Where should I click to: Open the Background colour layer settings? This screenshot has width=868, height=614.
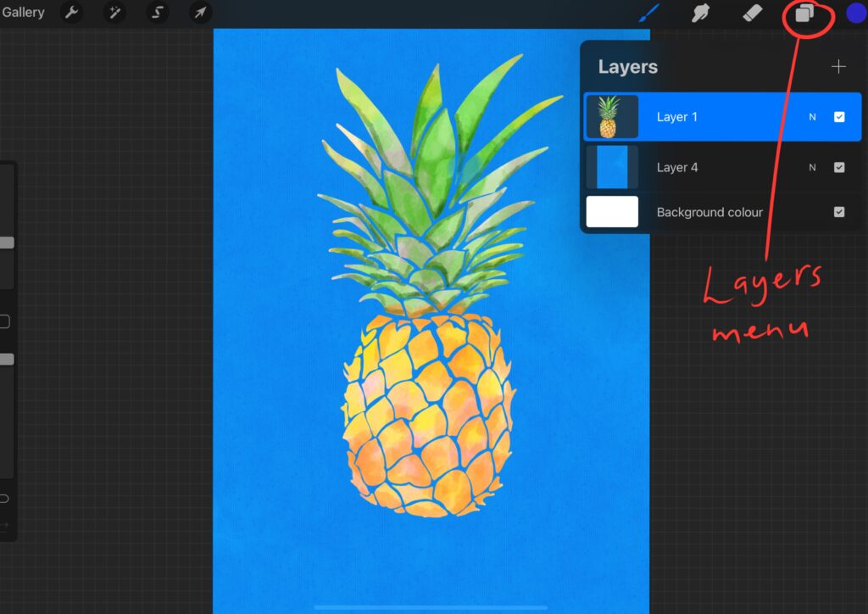[709, 211]
